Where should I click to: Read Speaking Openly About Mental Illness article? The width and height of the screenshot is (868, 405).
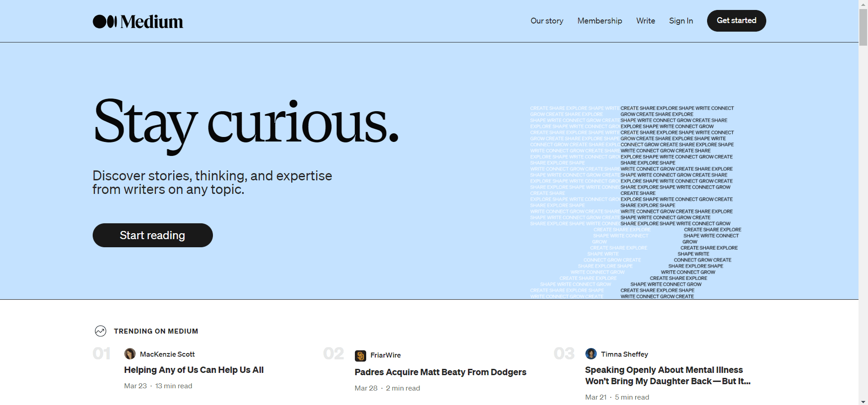pos(668,376)
